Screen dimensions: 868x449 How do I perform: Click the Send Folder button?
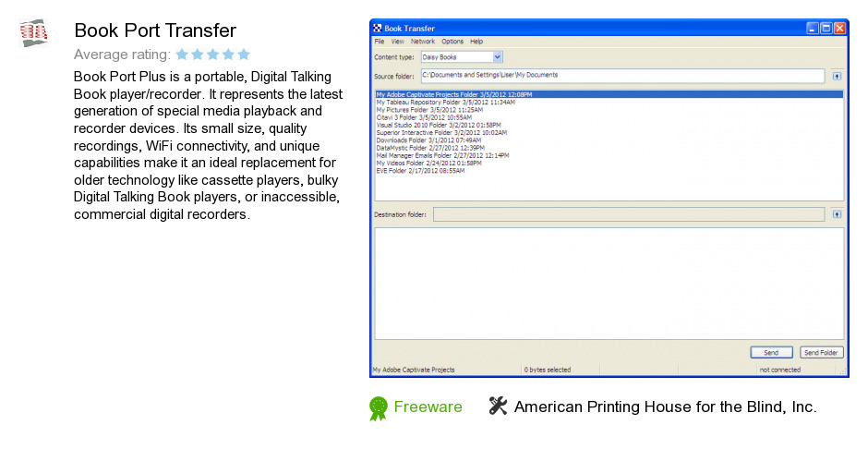(821, 353)
